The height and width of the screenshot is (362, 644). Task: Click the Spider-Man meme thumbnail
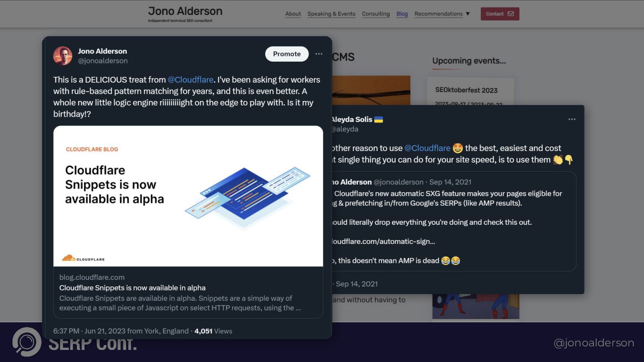pos(476,306)
